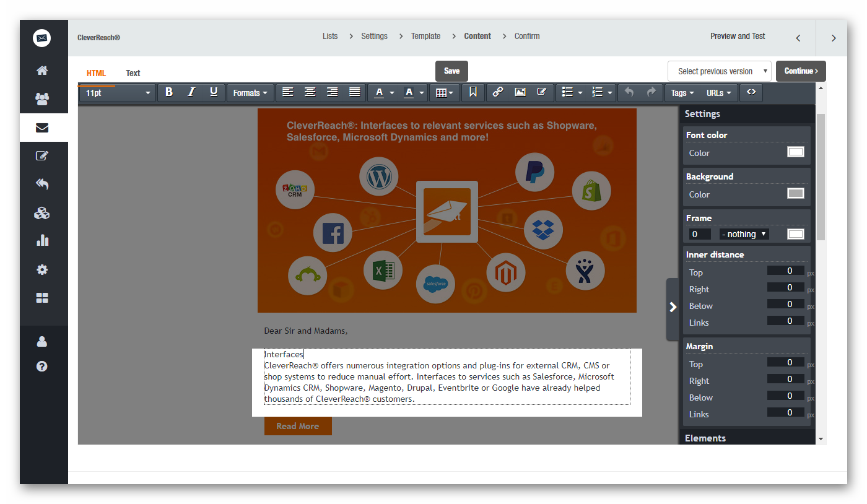The height and width of the screenshot is (504, 867).
Task: Click the CleverReach® header link
Action: coord(98,37)
